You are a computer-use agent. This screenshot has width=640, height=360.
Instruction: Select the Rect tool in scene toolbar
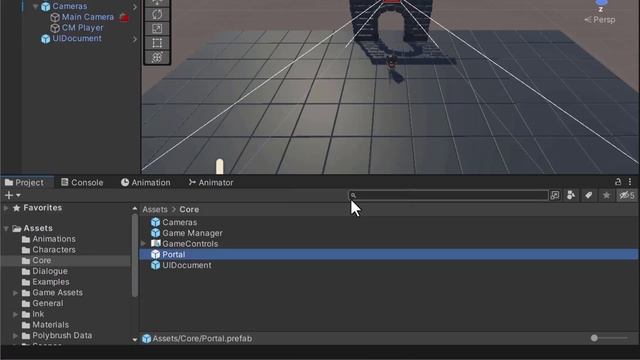click(x=157, y=43)
